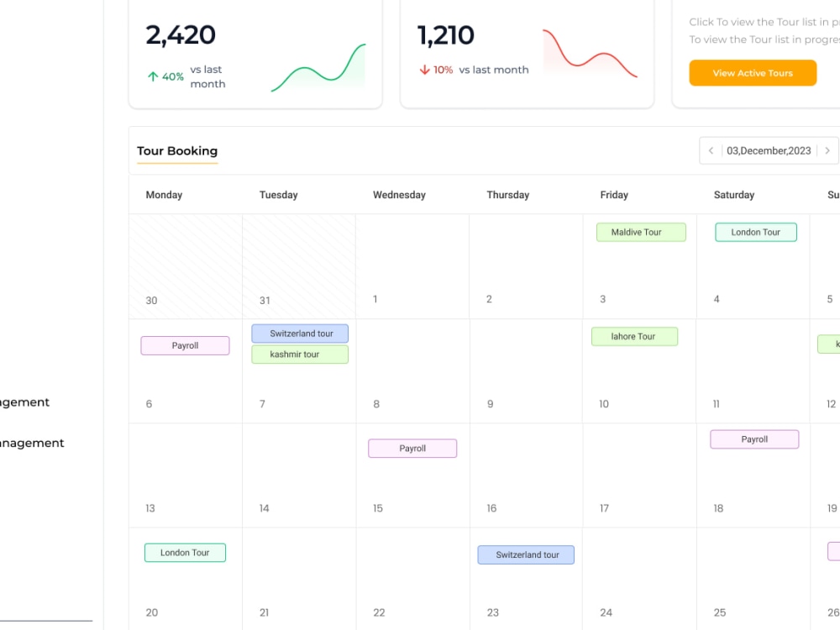
Task: Select calendar day 1
Action: (412, 266)
